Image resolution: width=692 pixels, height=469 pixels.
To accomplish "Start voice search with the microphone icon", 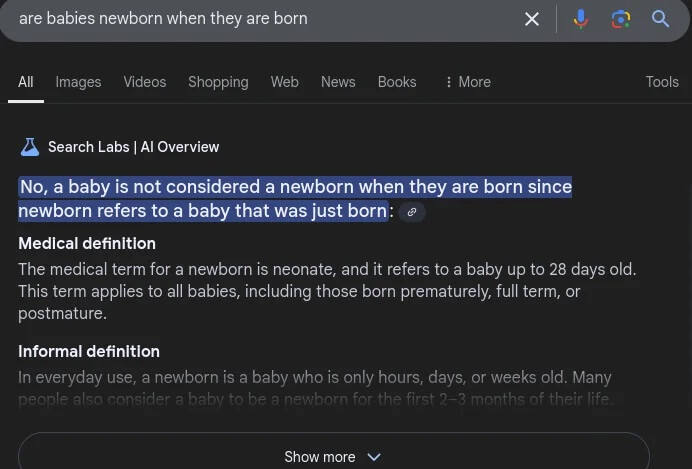I will point(581,19).
